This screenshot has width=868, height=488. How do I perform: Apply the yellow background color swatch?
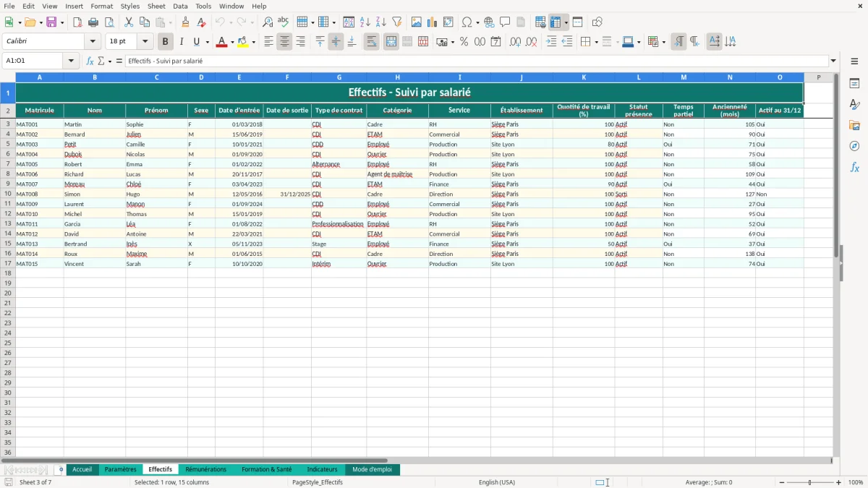coord(243,42)
